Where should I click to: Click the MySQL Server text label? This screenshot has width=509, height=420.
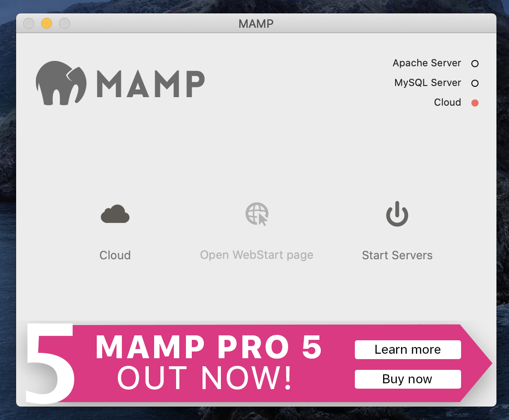[x=427, y=83]
